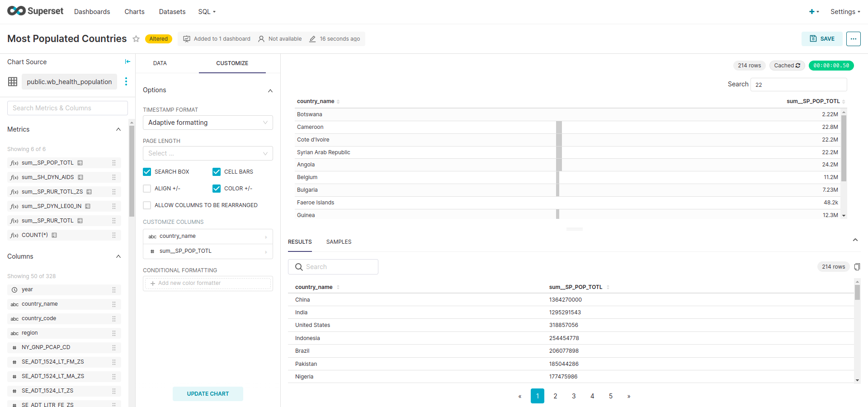Copy results with the clipboard icon
Viewport: 868px width, 407px height.
click(857, 267)
